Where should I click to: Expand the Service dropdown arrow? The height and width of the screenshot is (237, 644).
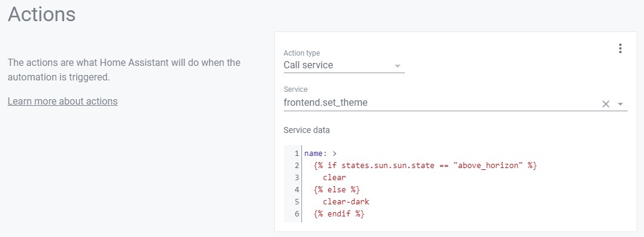pos(620,104)
